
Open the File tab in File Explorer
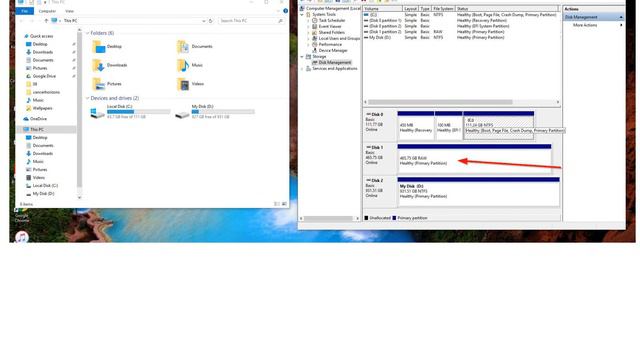point(24,11)
